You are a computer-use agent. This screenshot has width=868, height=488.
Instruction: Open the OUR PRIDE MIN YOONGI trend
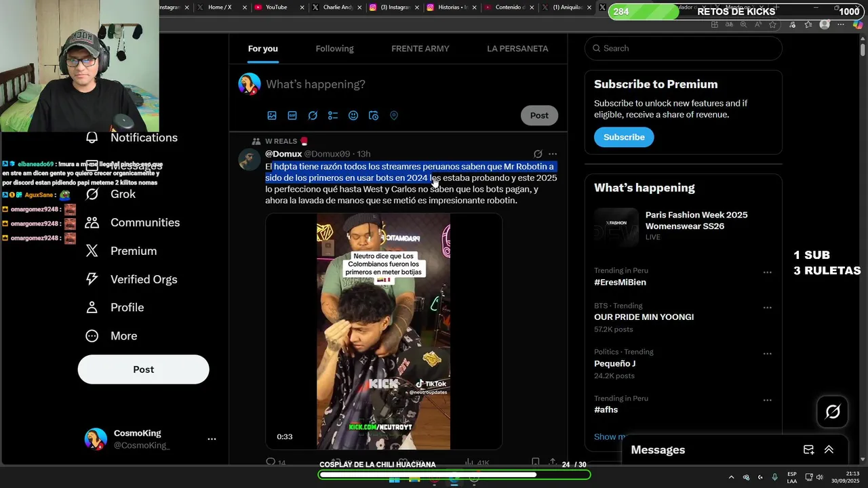coord(644,317)
